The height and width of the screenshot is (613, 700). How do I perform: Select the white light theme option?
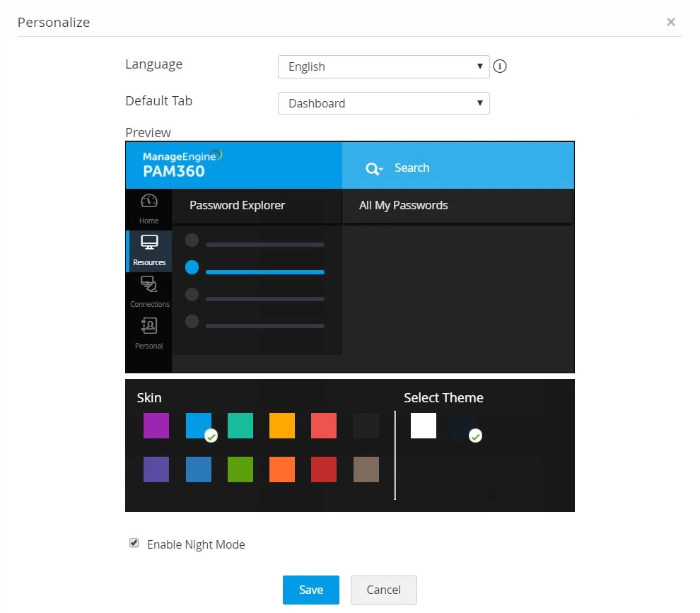click(x=424, y=426)
